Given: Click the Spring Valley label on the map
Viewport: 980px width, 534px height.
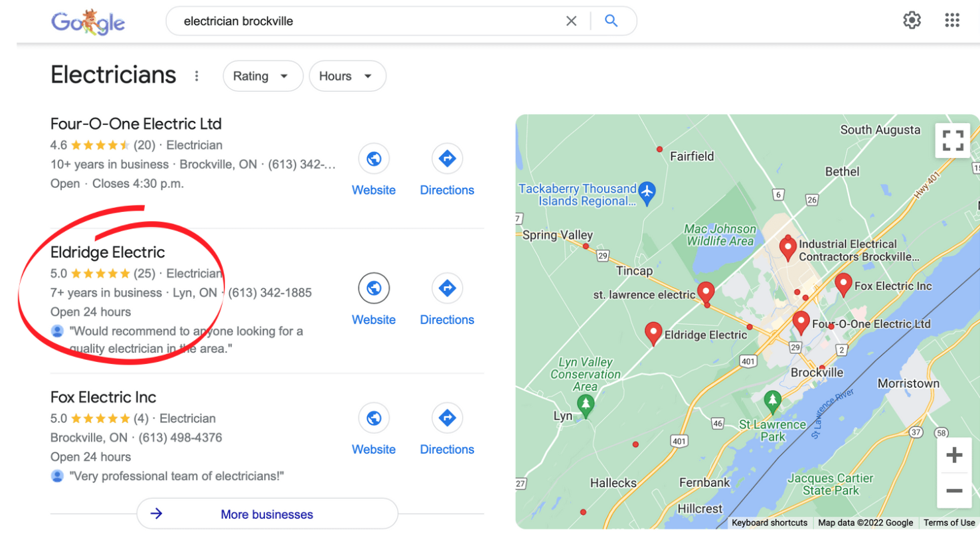Looking at the screenshot, I should (x=558, y=234).
